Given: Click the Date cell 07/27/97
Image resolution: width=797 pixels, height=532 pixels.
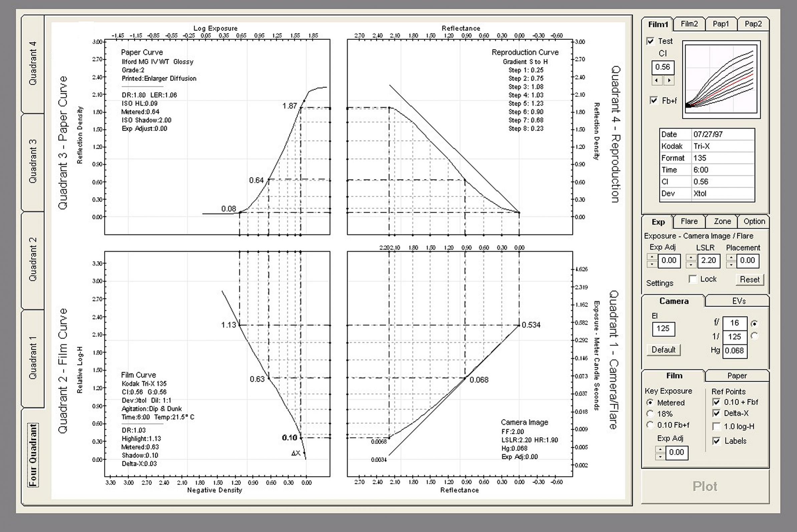Looking at the screenshot, I should (x=723, y=134).
